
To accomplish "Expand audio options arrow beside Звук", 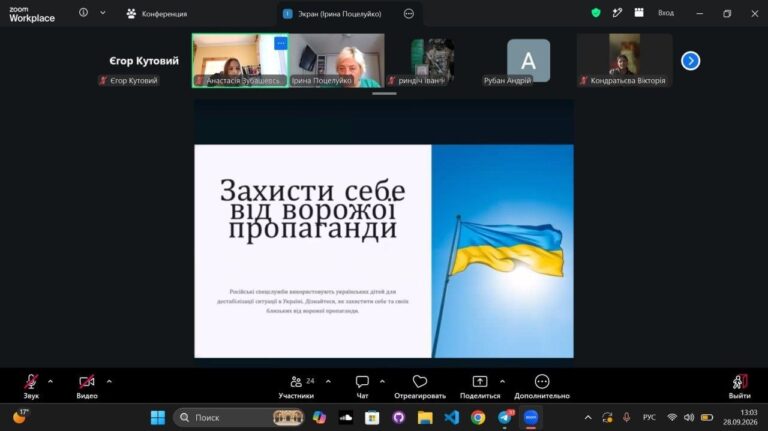I will pos(50,382).
